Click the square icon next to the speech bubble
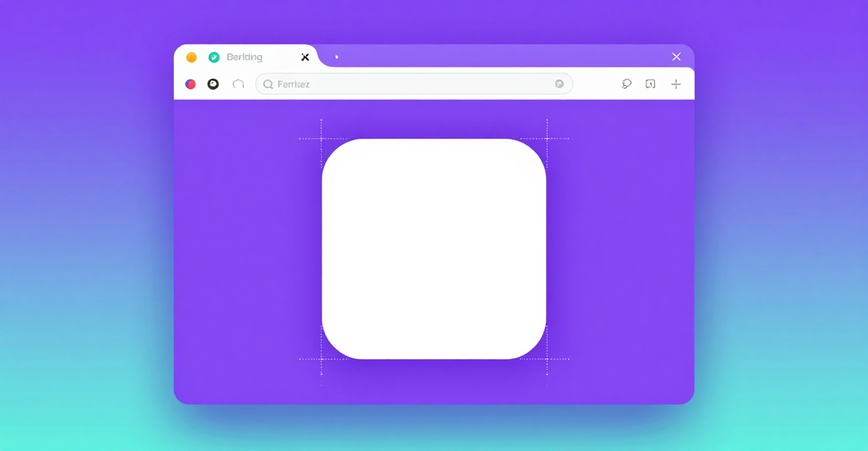Screen dimensions: 868x451 [x=650, y=84]
